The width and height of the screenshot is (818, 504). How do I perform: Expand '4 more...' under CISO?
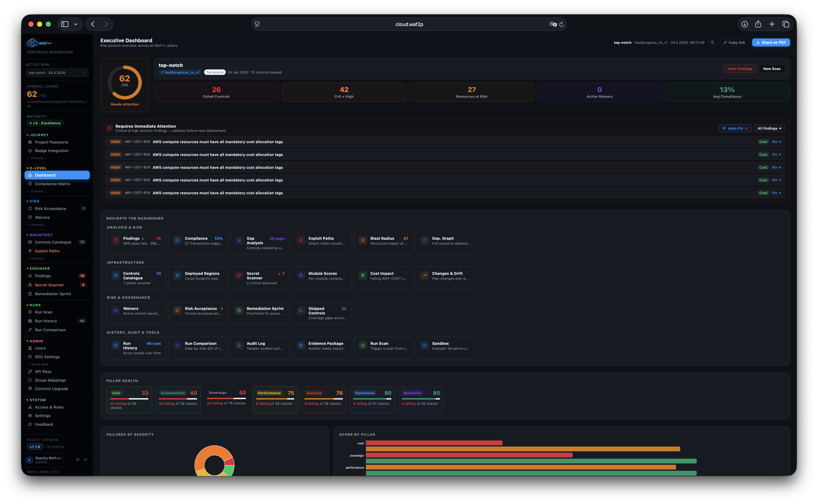point(37,225)
